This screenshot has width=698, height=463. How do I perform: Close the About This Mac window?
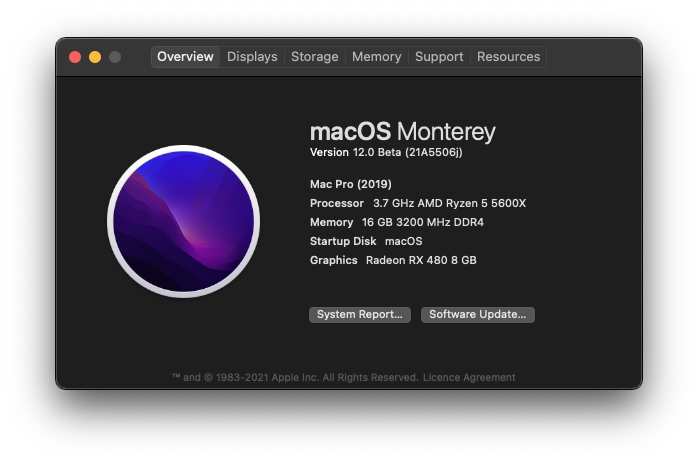click(75, 57)
